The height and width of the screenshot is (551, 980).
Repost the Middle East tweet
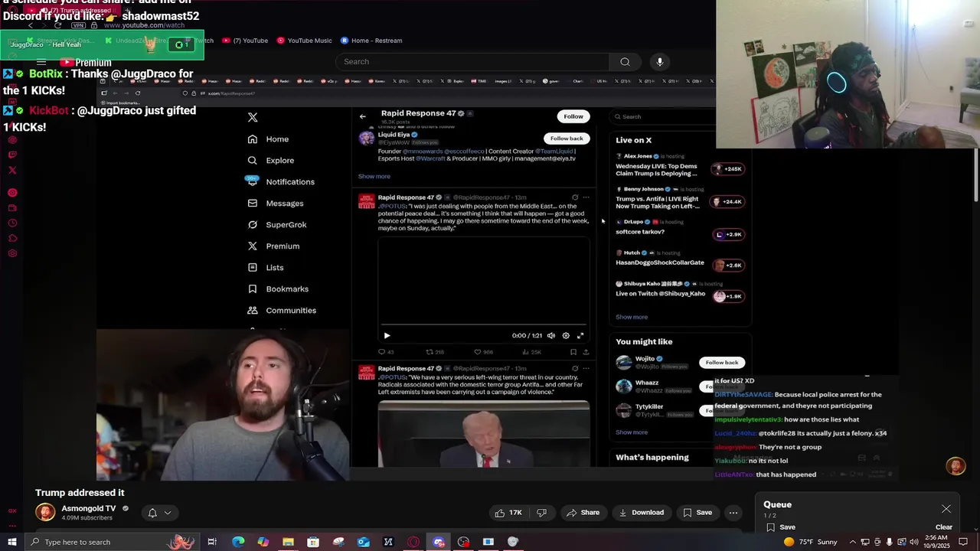click(x=434, y=352)
